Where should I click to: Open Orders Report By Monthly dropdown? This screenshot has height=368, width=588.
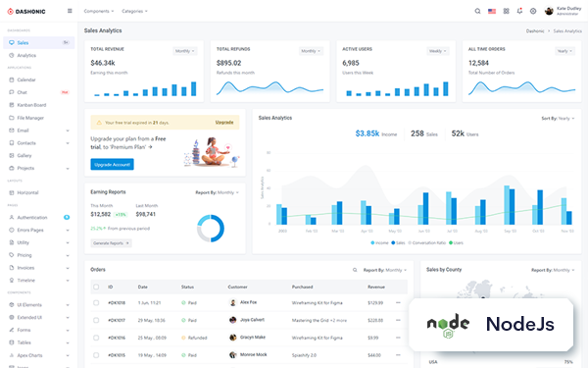click(x=385, y=270)
